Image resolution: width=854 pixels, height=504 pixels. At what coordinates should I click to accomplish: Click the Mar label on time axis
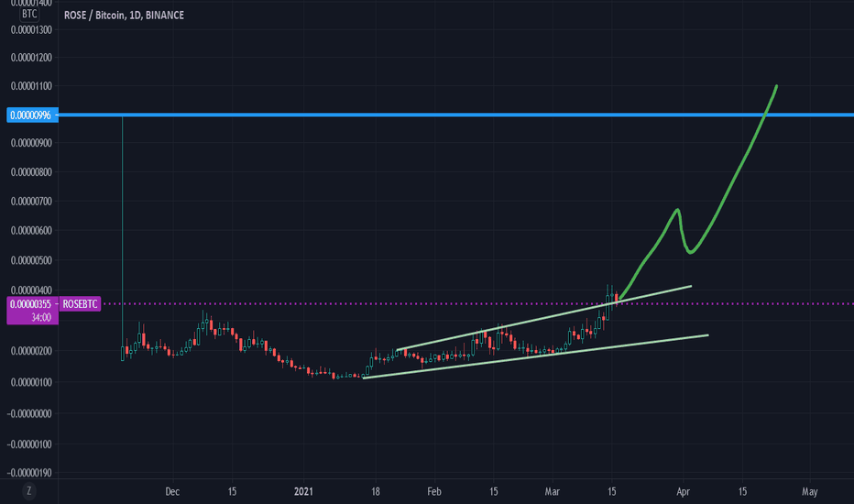click(x=553, y=491)
